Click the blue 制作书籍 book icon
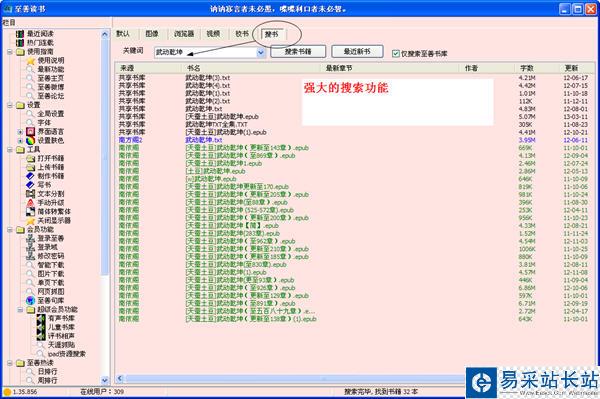Viewport: 600px width, 399px height. (x=31, y=176)
